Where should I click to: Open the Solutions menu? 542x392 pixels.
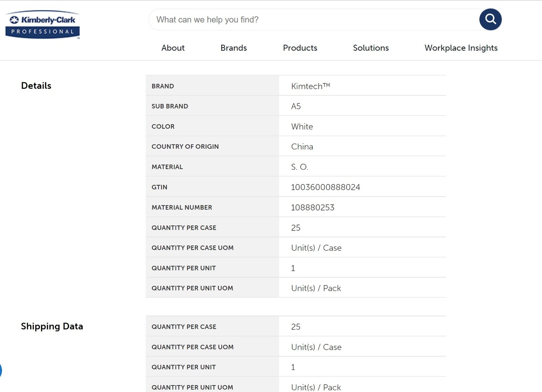(371, 48)
